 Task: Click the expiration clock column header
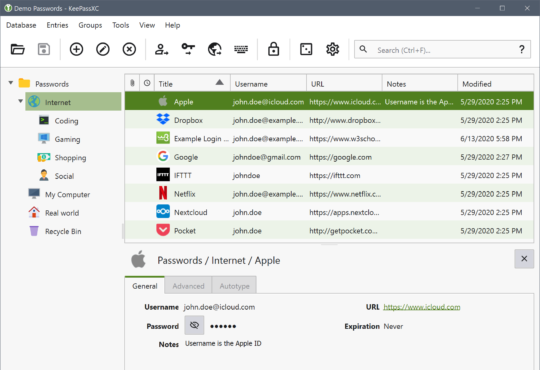(x=147, y=83)
